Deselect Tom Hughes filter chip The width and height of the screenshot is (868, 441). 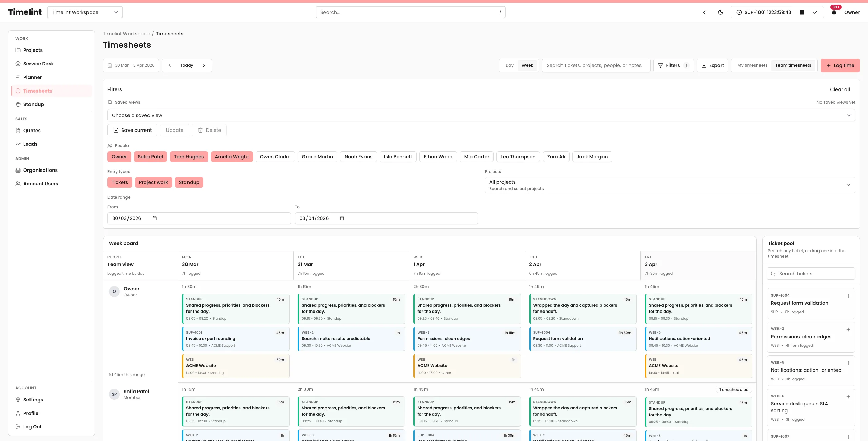[189, 157]
